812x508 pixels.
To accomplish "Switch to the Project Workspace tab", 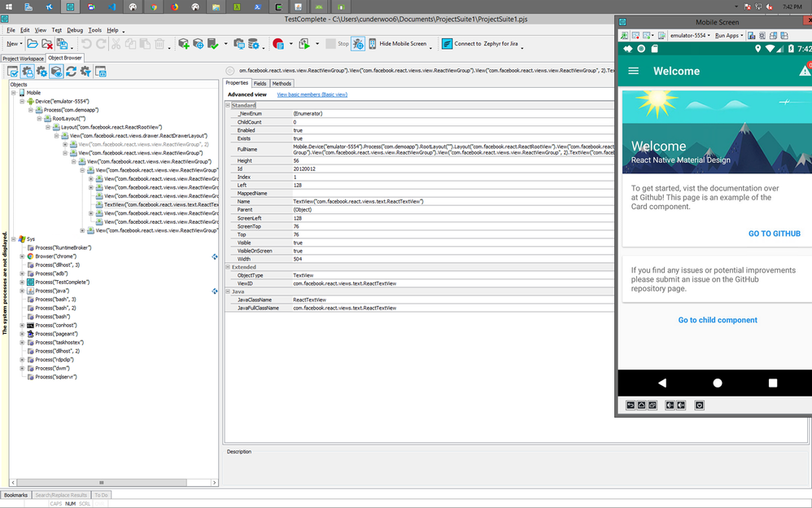I will tap(24, 59).
